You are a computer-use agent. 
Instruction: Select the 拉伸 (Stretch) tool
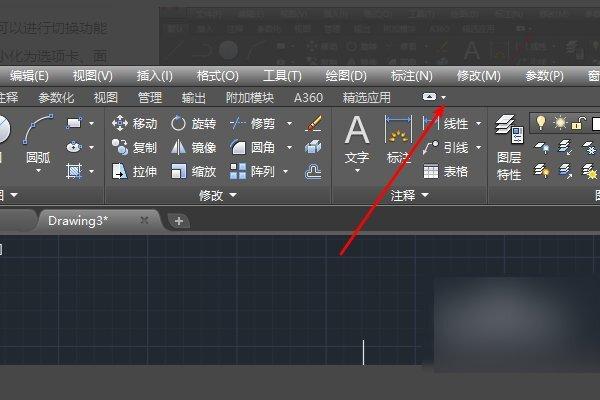[135, 171]
